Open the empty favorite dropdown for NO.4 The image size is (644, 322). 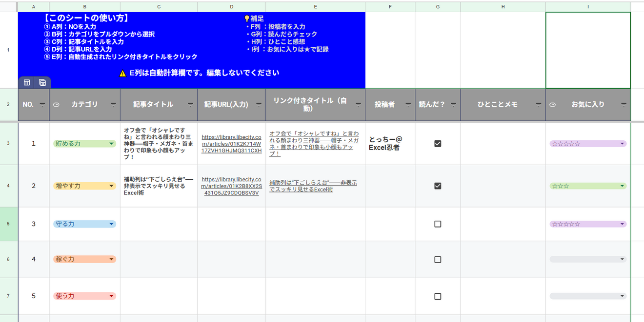click(x=623, y=259)
